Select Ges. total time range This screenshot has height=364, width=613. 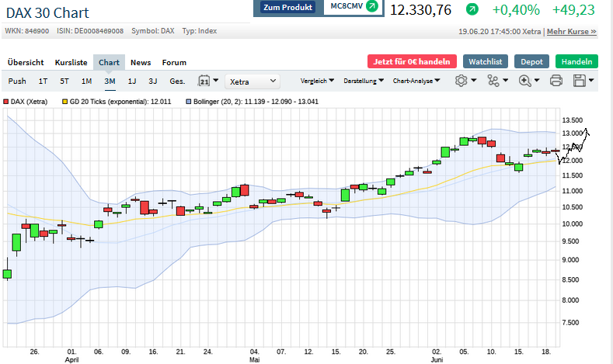point(177,81)
